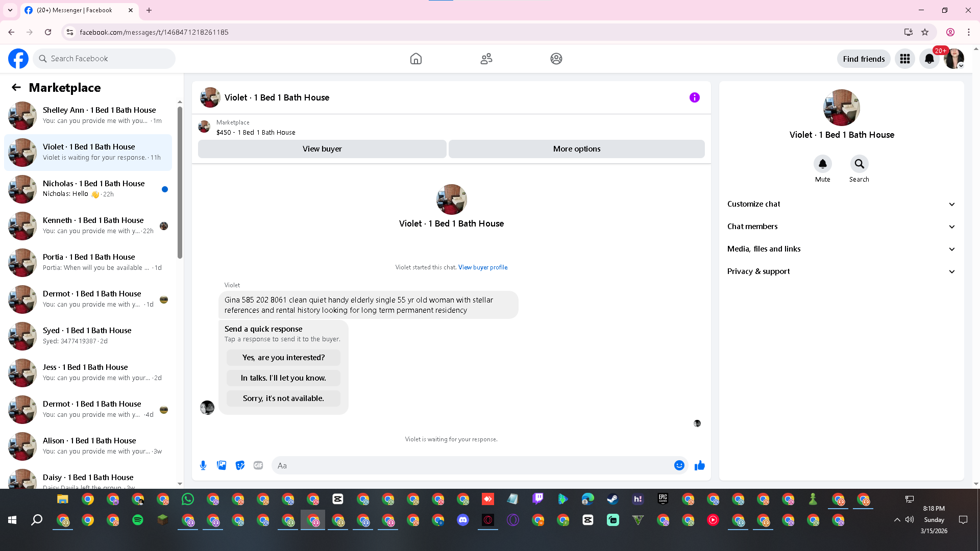980x551 pixels.
Task: Open Spotify from the taskbar
Action: pos(138,520)
